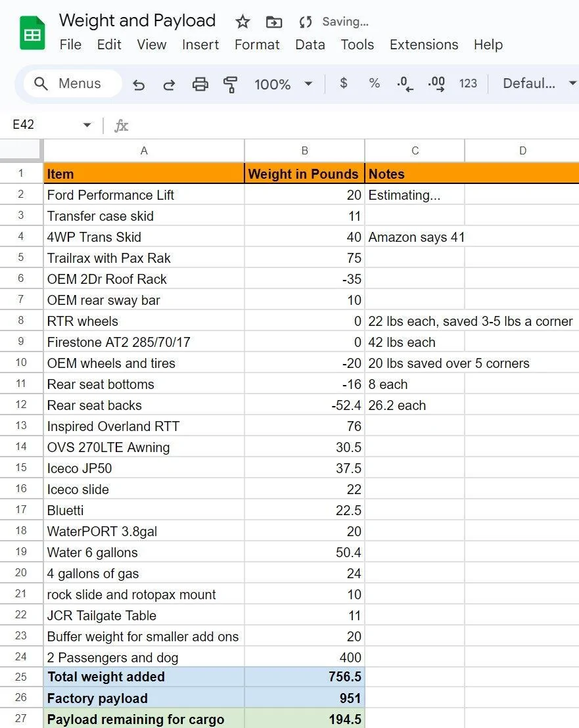579x728 pixels.
Task: Select the 756.5 total weight cell
Action: coord(304,677)
